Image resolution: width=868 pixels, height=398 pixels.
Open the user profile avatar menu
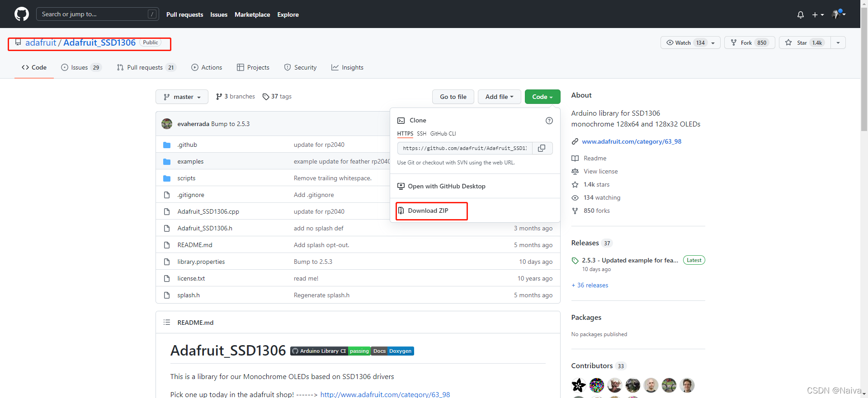click(839, 14)
